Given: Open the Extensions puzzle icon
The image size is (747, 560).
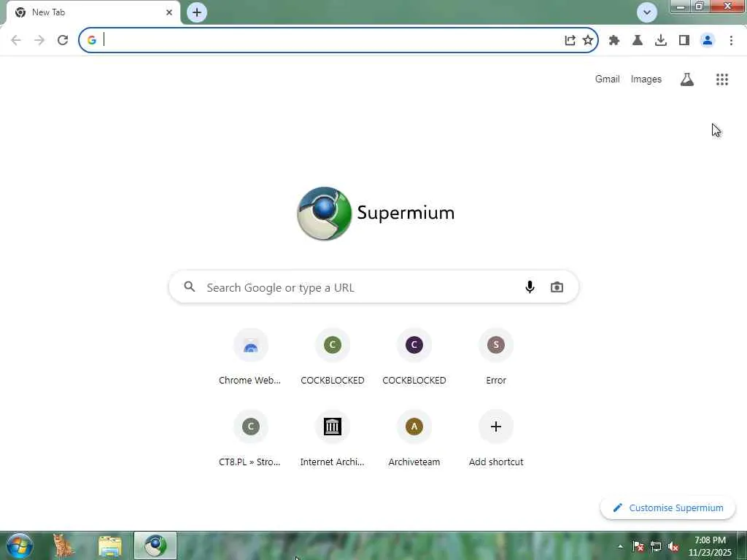Looking at the screenshot, I should pos(614,40).
